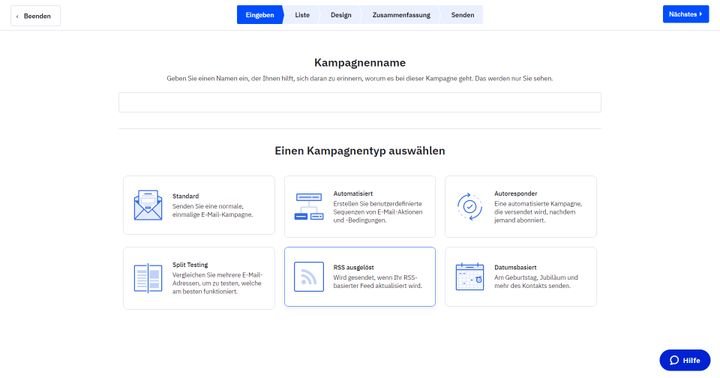Open the Zusammenfassung step tab
This screenshot has width=720, height=378.
(401, 15)
